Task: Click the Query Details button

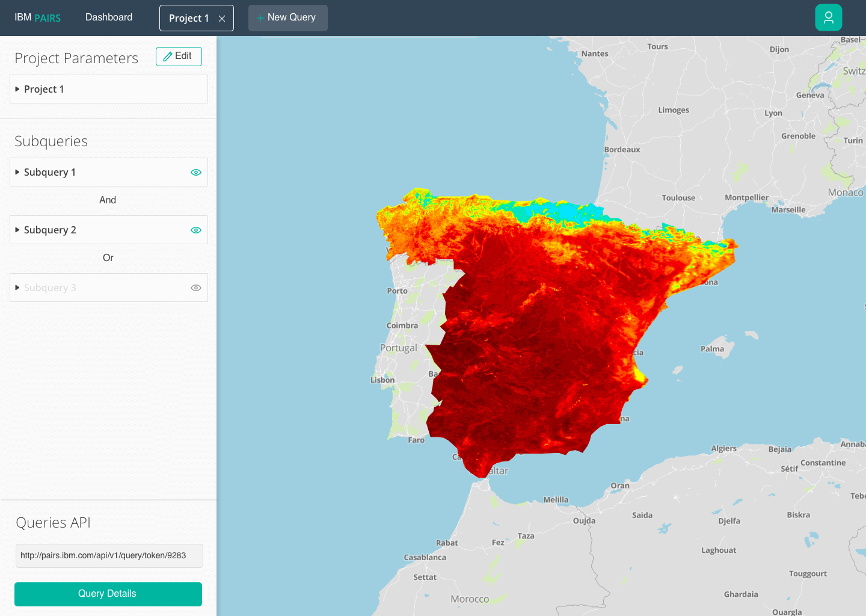Action: pos(108,594)
